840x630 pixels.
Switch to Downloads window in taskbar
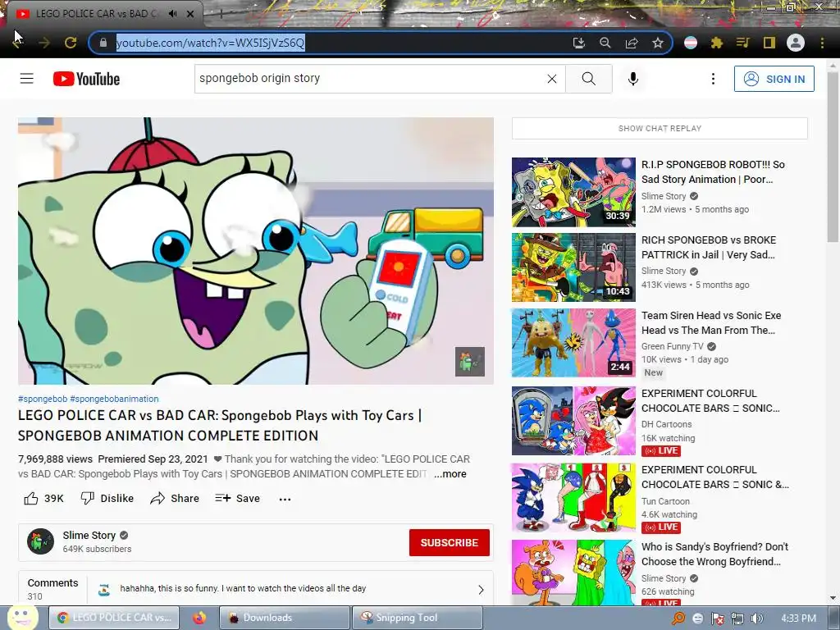tap(284, 618)
